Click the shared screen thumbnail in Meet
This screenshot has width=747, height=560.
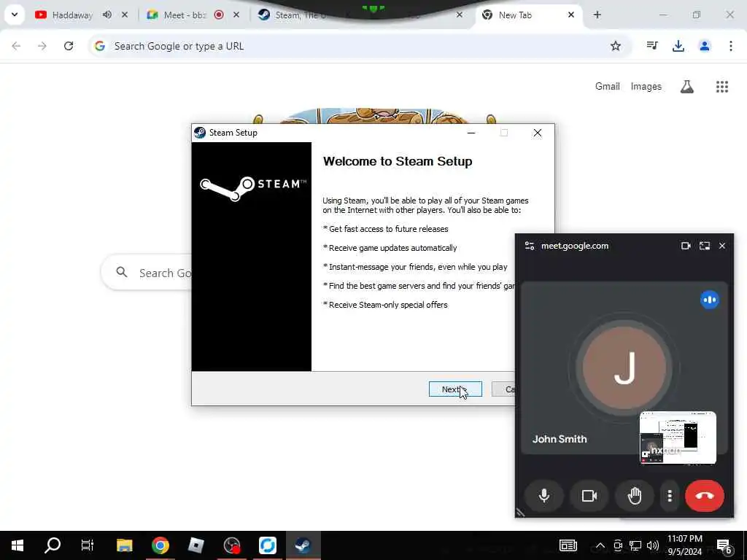pos(678,437)
